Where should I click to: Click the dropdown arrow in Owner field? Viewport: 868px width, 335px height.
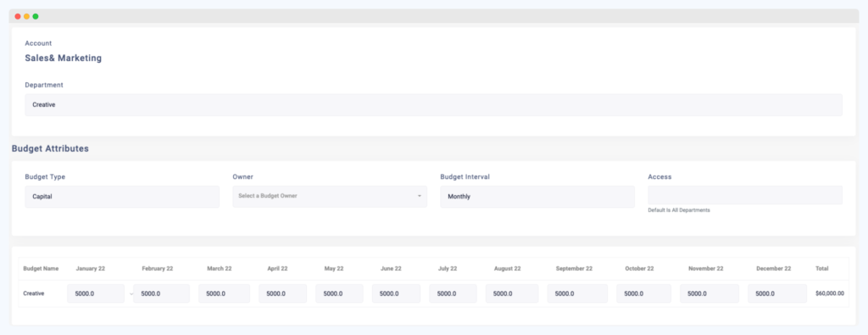click(x=419, y=196)
